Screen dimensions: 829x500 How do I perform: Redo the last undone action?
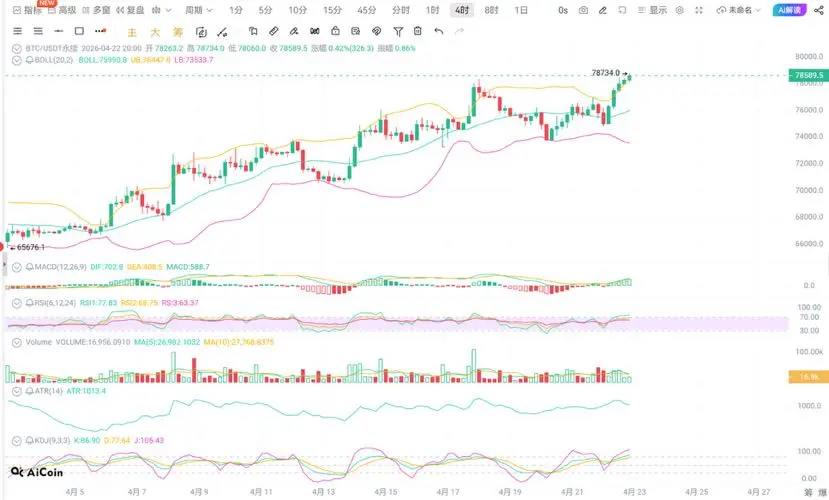pyautogui.click(x=459, y=31)
